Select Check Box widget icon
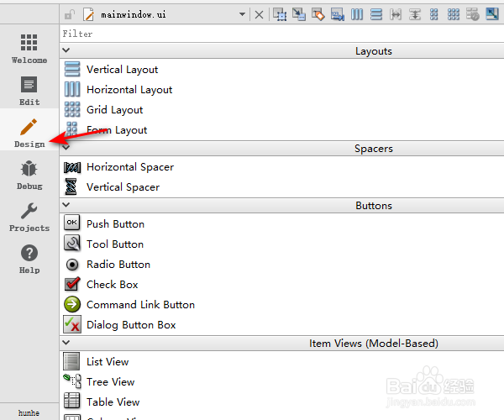 click(72, 284)
